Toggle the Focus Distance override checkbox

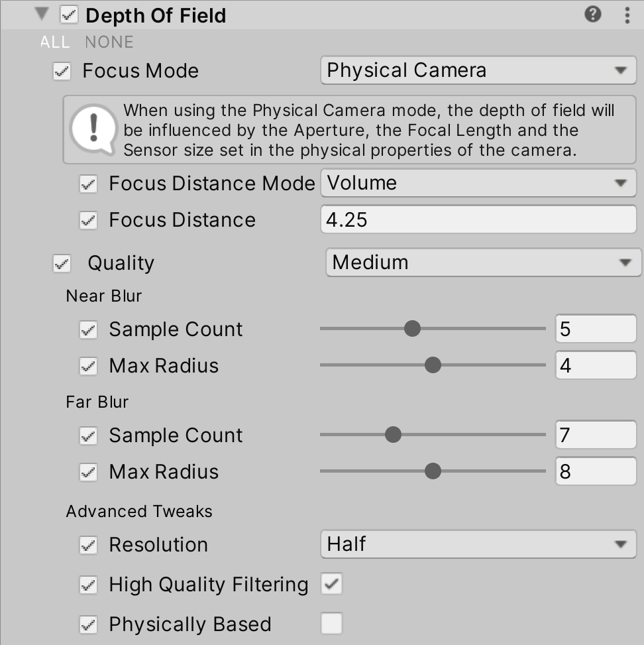[x=88, y=220]
